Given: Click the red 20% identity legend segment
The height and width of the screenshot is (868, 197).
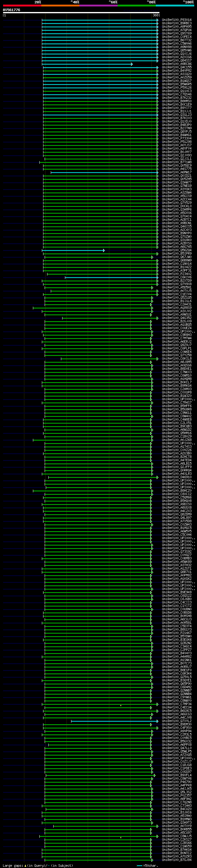Looking at the screenshot, I should point(22,6).
